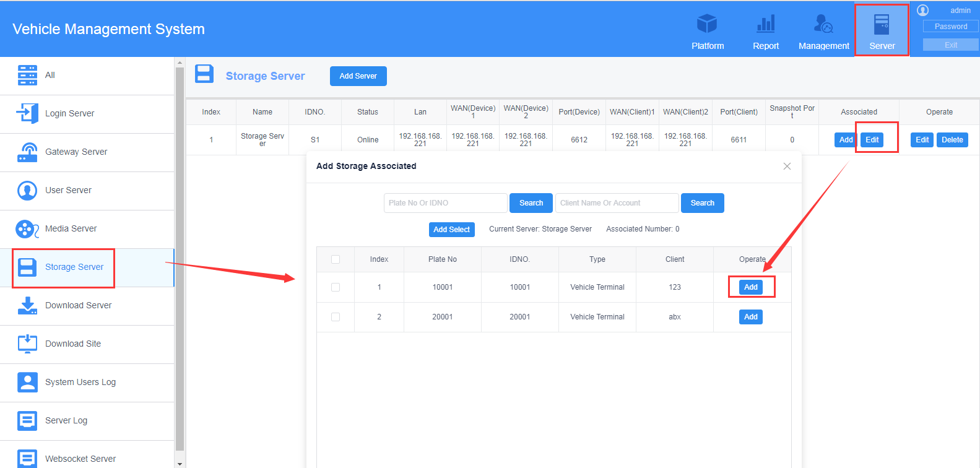The width and height of the screenshot is (980, 468).
Task: Open the Download Server sidebar icon
Action: point(27,305)
